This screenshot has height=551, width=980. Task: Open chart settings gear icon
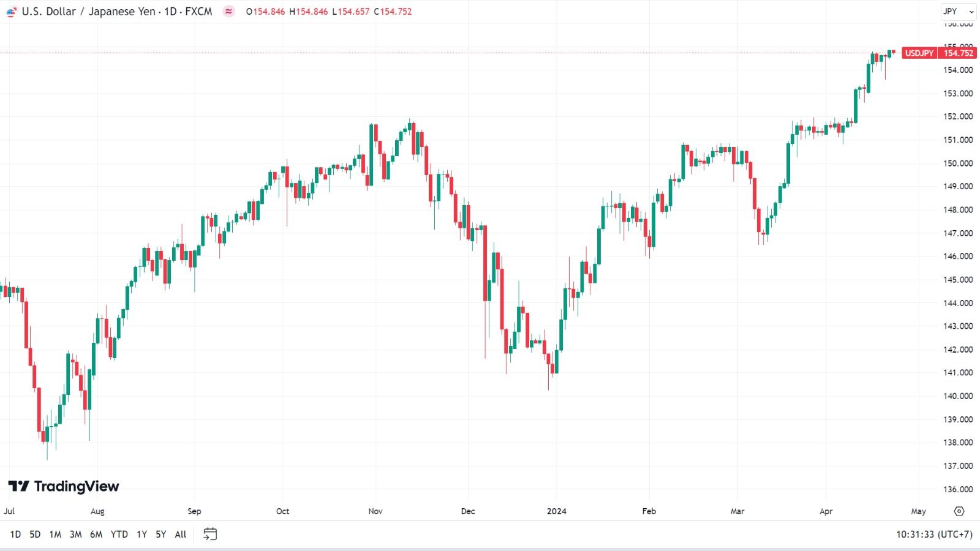[959, 511]
